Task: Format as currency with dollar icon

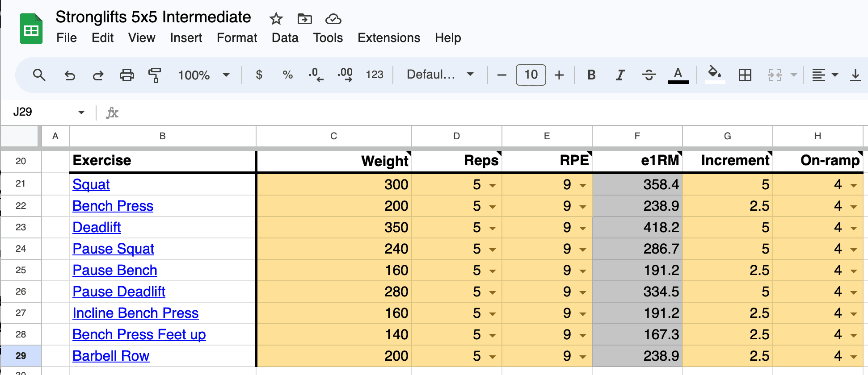Action: [259, 75]
